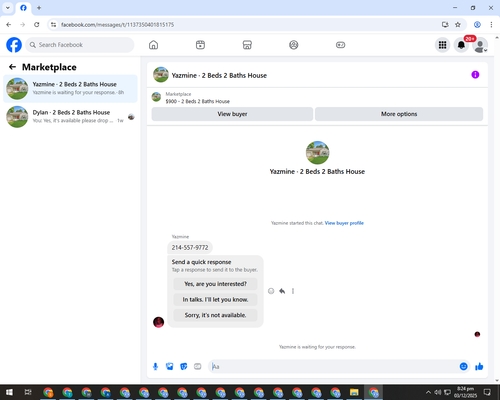The width and height of the screenshot is (500, 400).
Task: Click the large listing photo in chat center
Action: pos(317,153)
